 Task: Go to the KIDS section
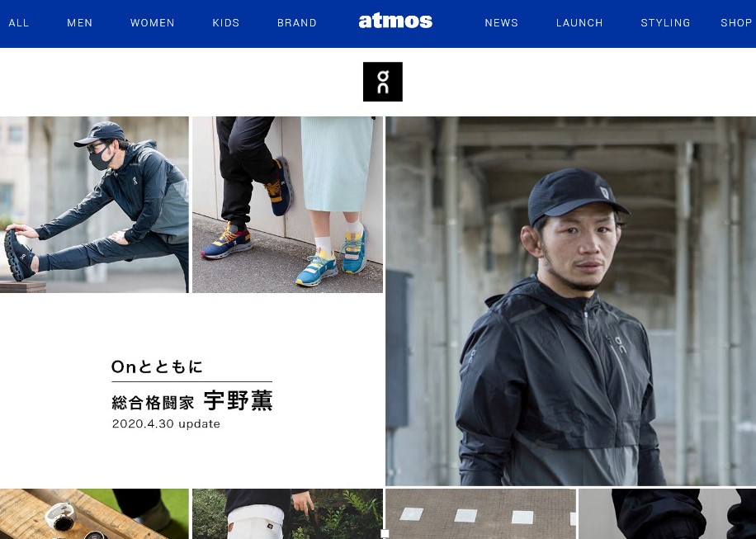(x=226, y=22)
